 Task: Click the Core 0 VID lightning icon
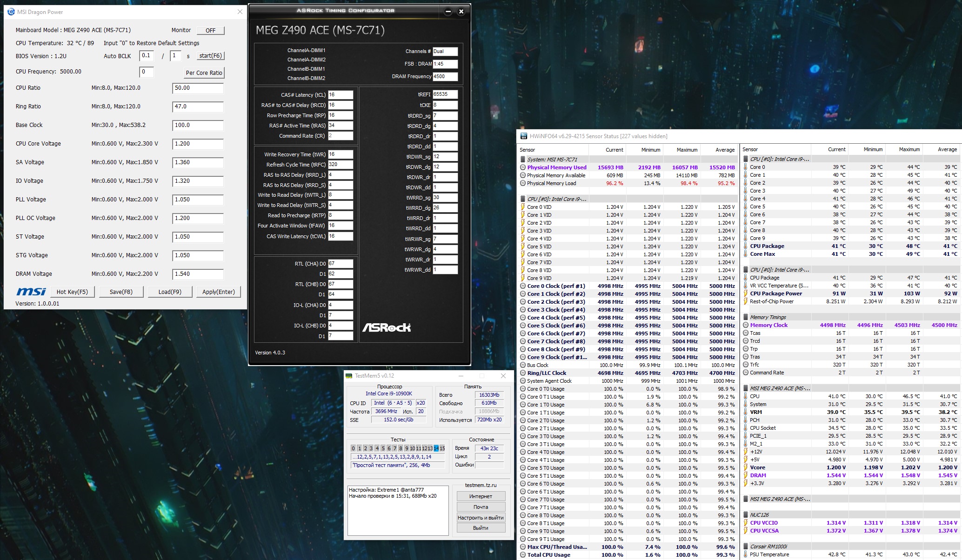click(523, 207)
